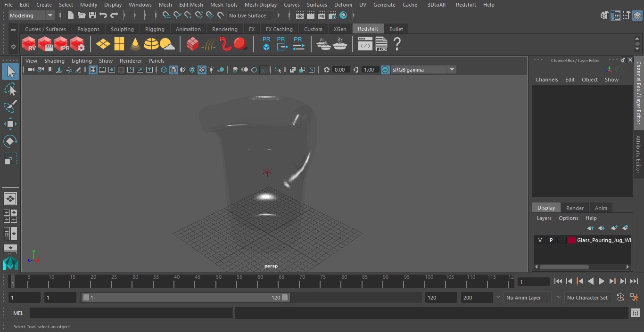This screenshot has width=644, height=332.
Task: Click the layer list horizontal scrollbar
Action: (x=564, y=267)
